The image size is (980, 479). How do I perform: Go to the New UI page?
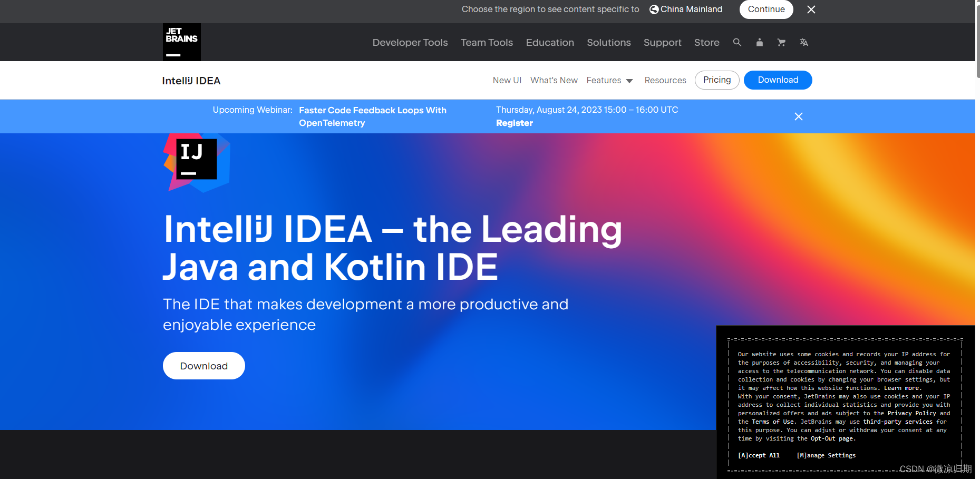tap(507, 80)
